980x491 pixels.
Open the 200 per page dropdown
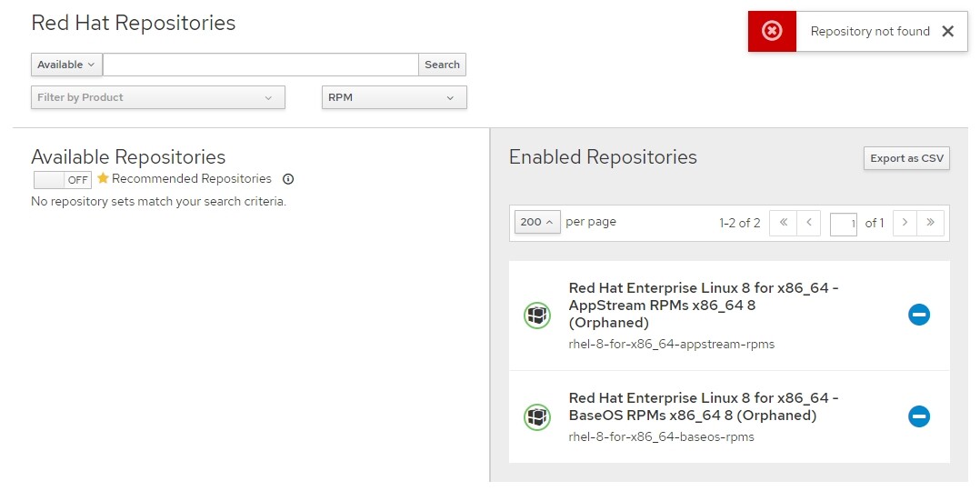(537, 222)
